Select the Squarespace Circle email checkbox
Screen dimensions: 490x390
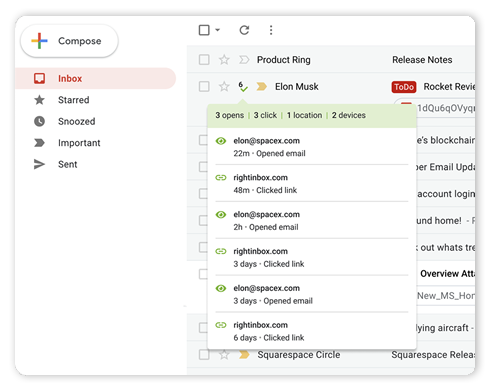click(204, 355)
